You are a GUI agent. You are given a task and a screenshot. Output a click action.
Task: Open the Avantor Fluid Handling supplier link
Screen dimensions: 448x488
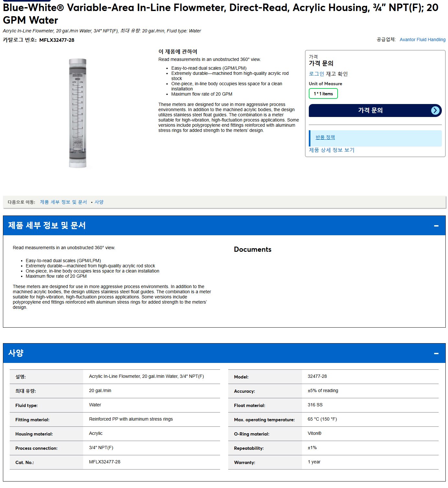tap(422, 40)
